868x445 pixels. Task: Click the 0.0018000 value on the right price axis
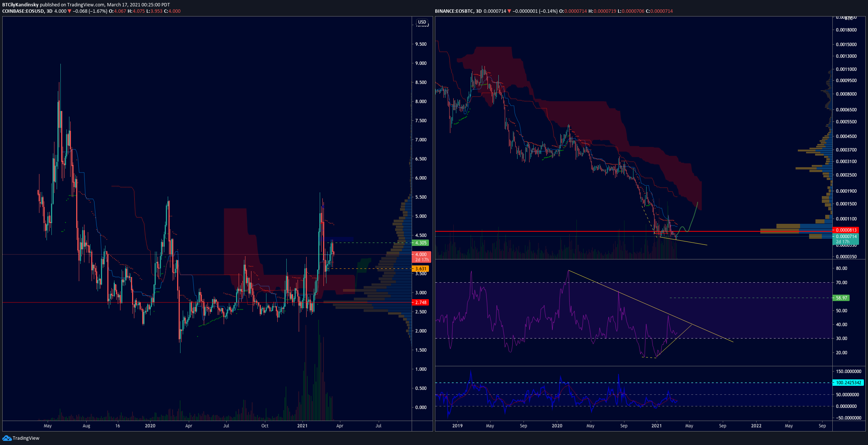[x=846, y=30]
